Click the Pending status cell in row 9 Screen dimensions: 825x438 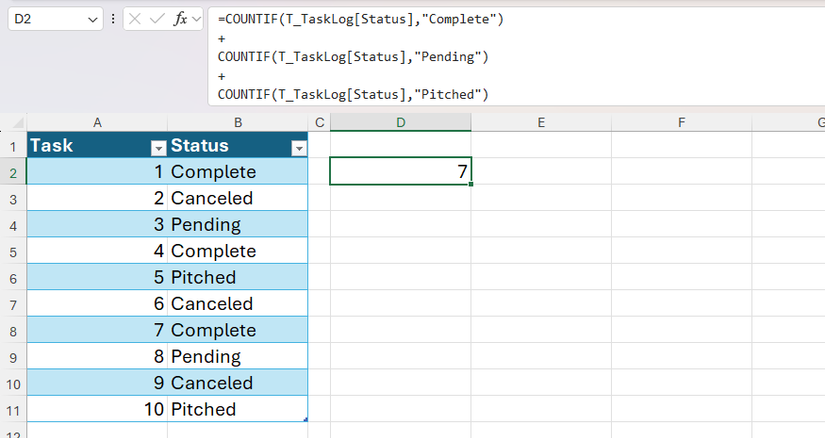point(237,357)
